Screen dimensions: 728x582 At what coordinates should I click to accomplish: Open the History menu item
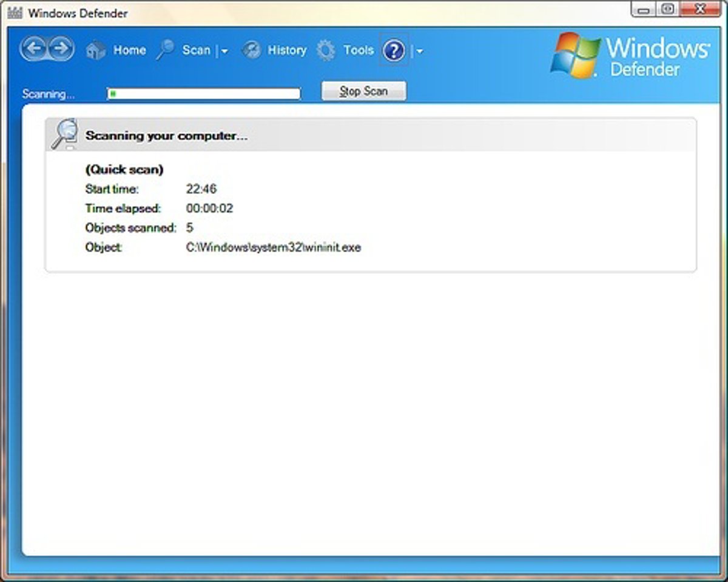[x=287, y=50]
